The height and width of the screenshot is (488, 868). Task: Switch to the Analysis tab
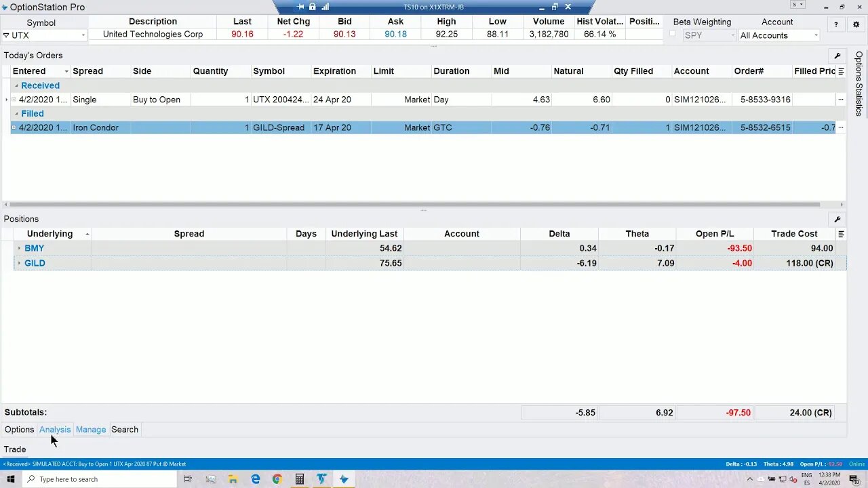55,430
